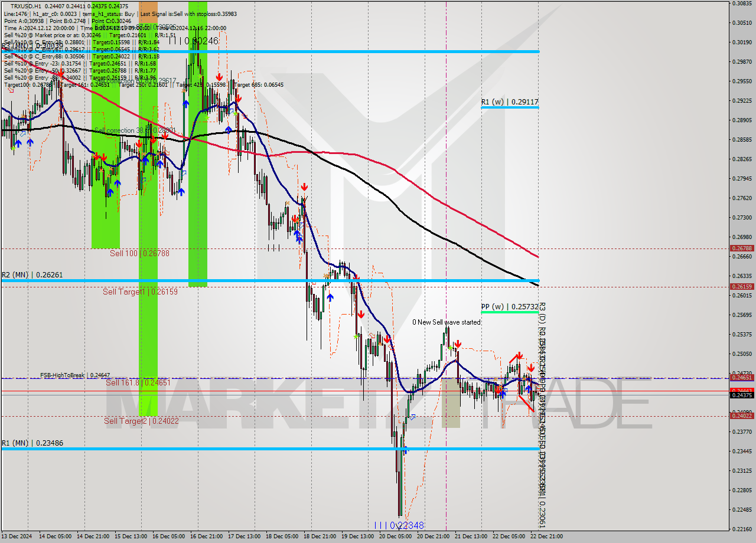
Task: Click the 'tema_h1_status: Buy' indicator text
Action: pos(109,14)
